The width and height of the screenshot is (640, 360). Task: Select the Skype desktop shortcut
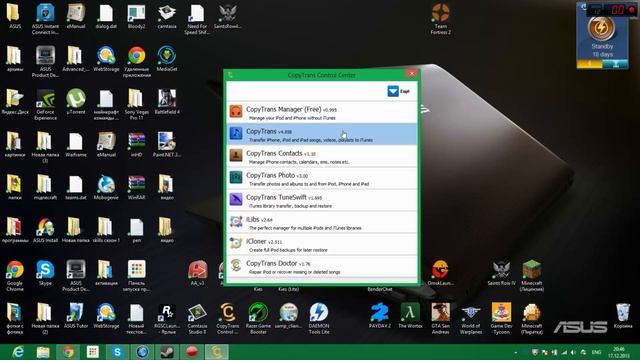click(x=45, y=273)
